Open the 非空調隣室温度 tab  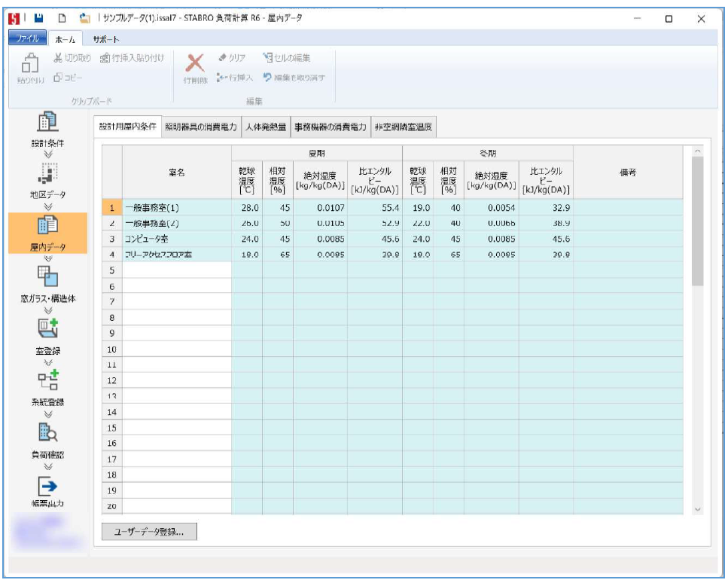click(x=403, y=127)
